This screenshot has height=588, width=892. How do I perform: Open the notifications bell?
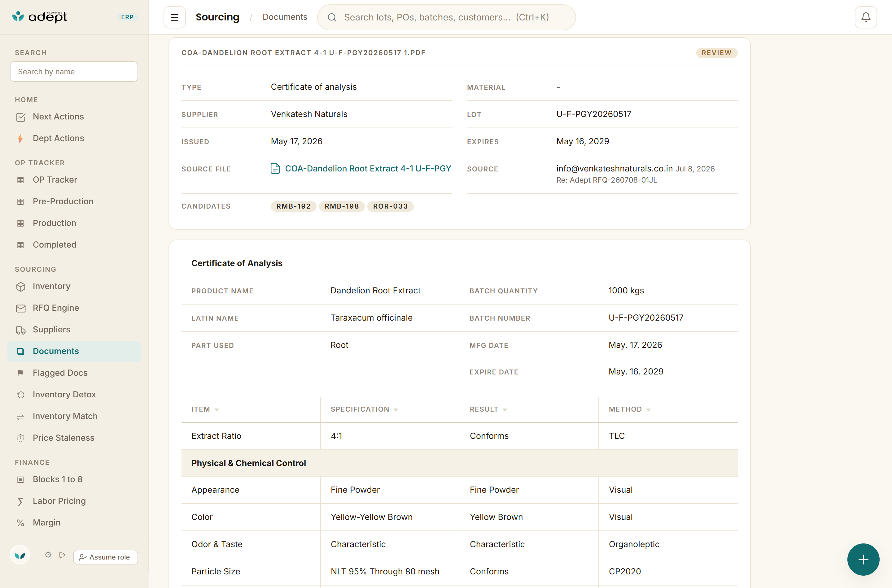click(865, 17)
